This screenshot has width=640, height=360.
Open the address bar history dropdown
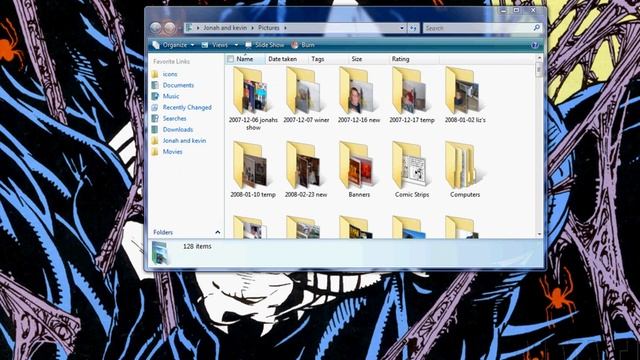[x=402, y=28]
